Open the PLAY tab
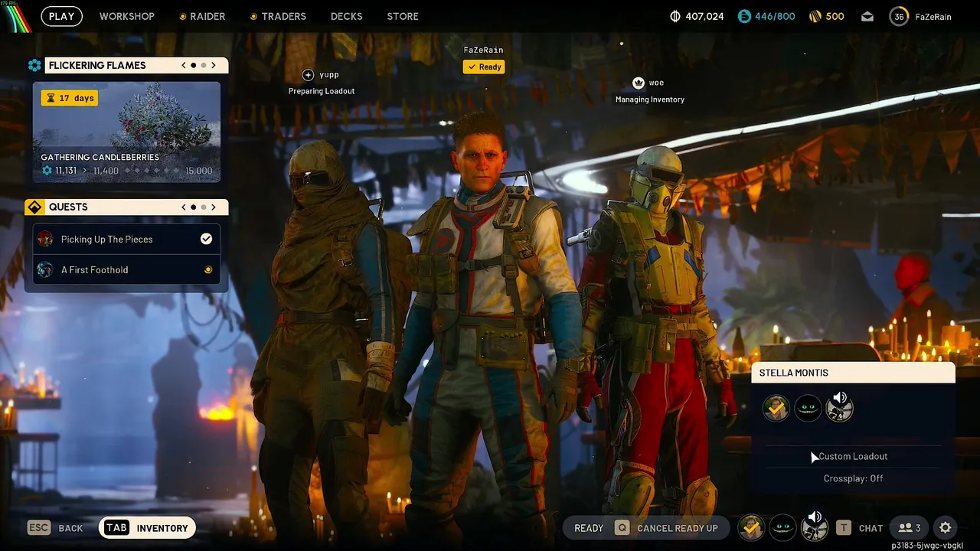Viewport: 980px width, 551px height. pos(61,16)
